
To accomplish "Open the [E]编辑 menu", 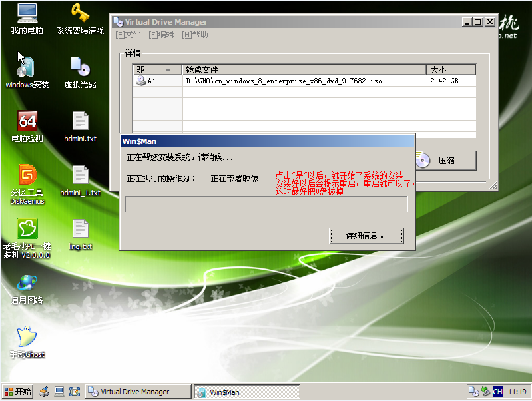I will coord(161,35).
